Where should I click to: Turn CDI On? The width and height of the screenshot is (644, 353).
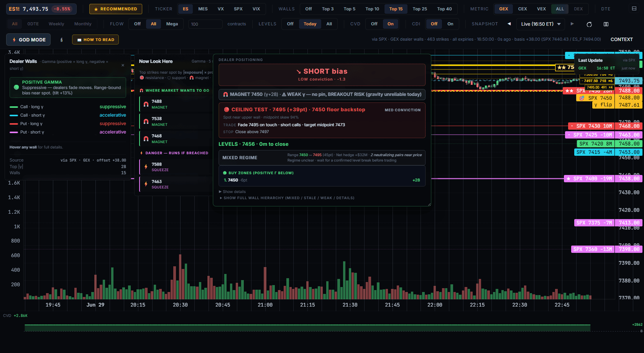coord(450,24)
